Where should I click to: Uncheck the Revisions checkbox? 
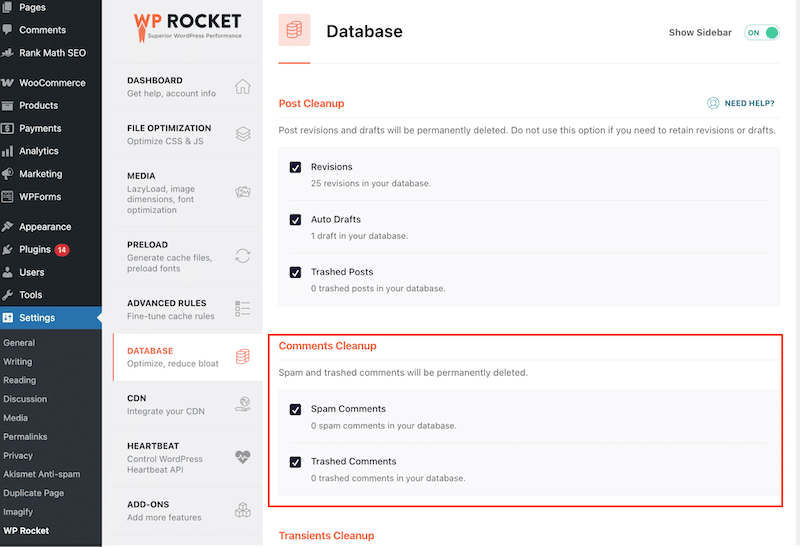point(295,167)
